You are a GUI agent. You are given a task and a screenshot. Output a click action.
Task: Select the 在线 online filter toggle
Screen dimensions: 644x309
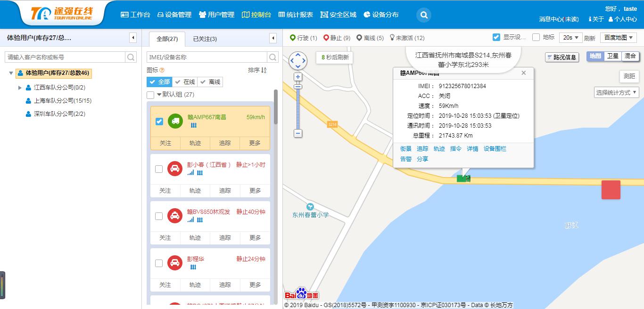[x=184, y=82]
